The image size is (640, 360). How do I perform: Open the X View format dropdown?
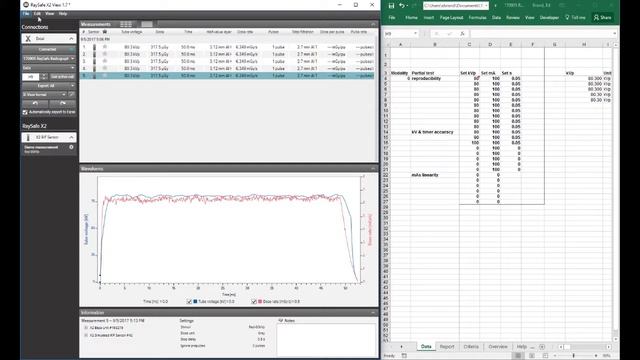44,95
